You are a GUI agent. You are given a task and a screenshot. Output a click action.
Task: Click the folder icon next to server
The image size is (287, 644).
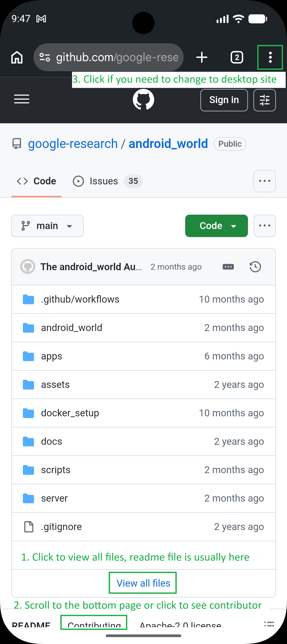[x=28, y=498]
